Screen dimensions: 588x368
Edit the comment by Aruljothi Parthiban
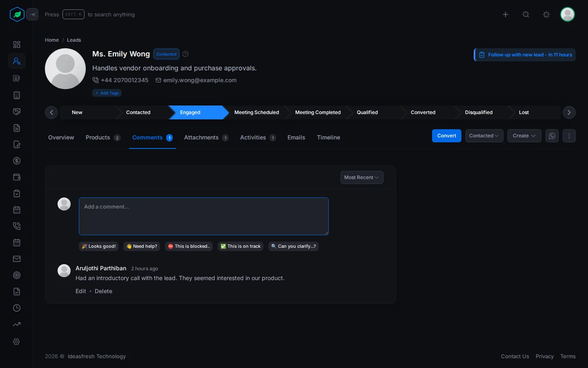81,291
